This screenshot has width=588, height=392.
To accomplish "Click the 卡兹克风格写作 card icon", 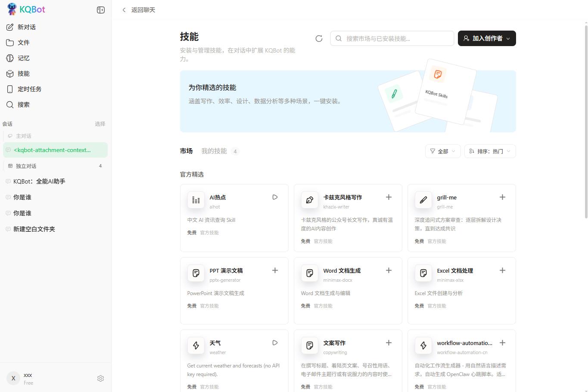I will tap(310, 200).
